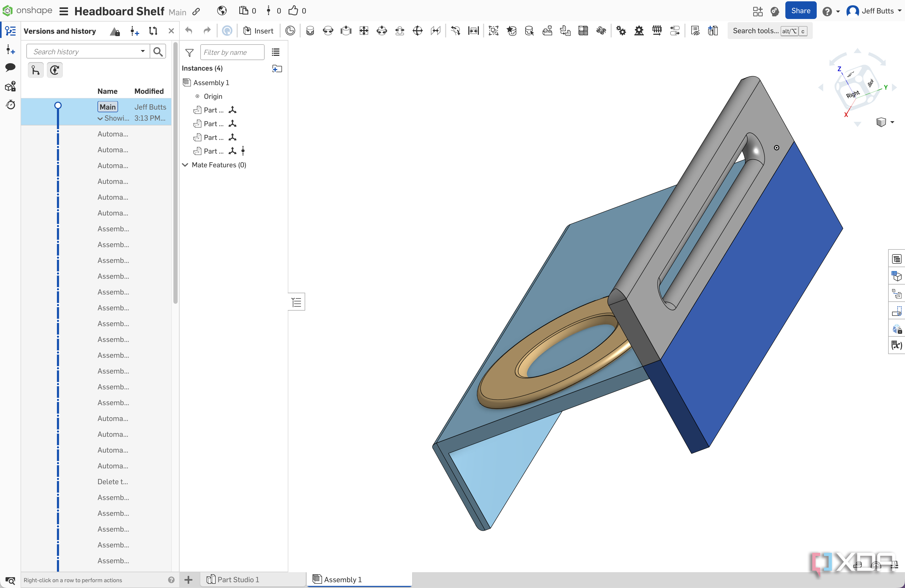Open the Search history dropdown arrow

tap(143, 51)
